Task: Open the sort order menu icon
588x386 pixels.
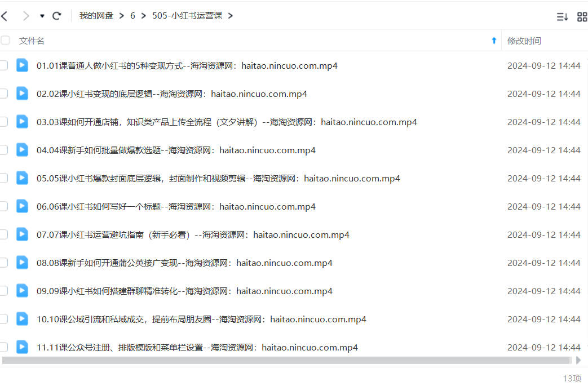Action: click(x=562, y=16)
